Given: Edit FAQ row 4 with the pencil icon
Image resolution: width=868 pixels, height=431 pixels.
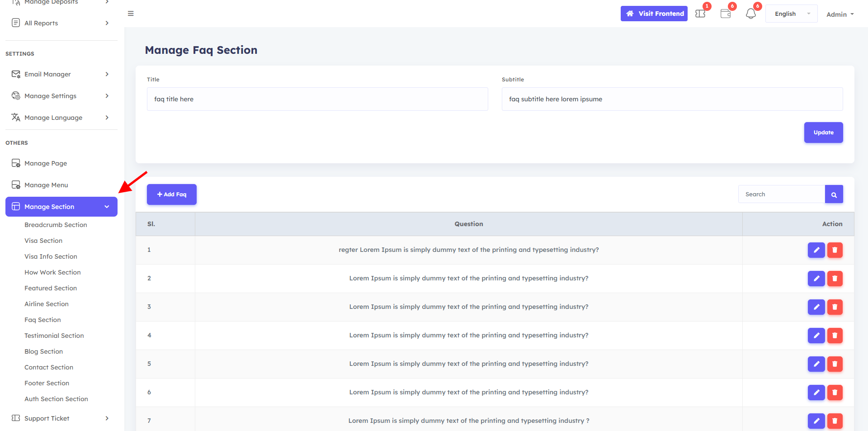Looking at the screenshot, I should pos(816,336).
